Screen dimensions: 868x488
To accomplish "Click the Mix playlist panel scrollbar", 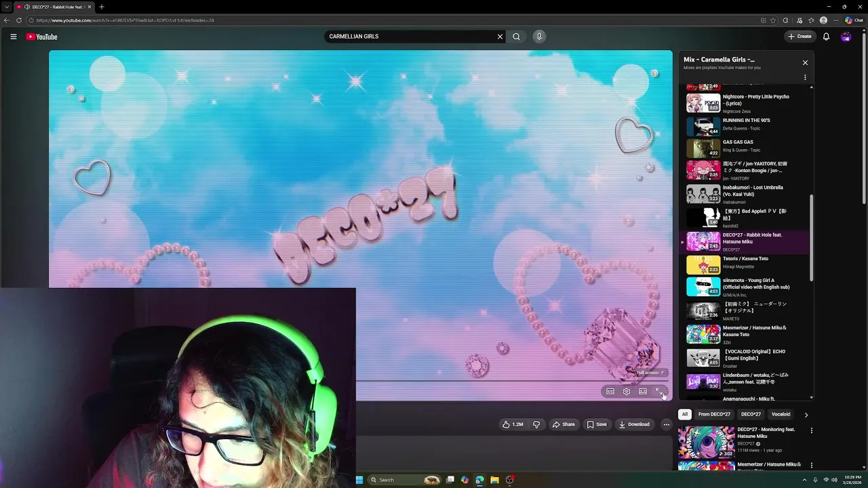I will click(x=811, y=237).
